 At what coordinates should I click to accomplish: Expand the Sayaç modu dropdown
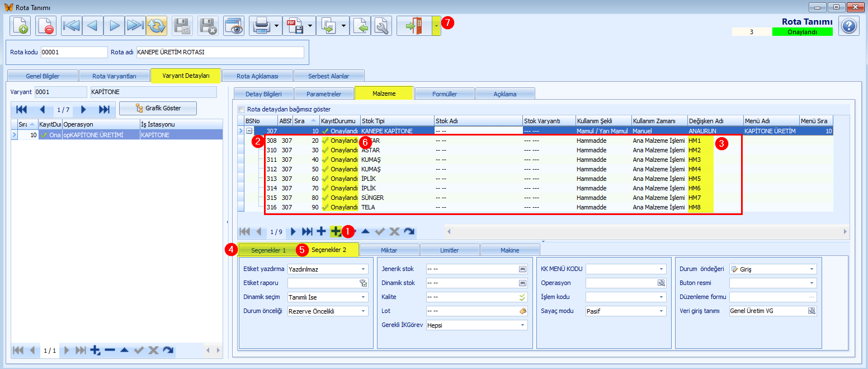coord(626,311)
